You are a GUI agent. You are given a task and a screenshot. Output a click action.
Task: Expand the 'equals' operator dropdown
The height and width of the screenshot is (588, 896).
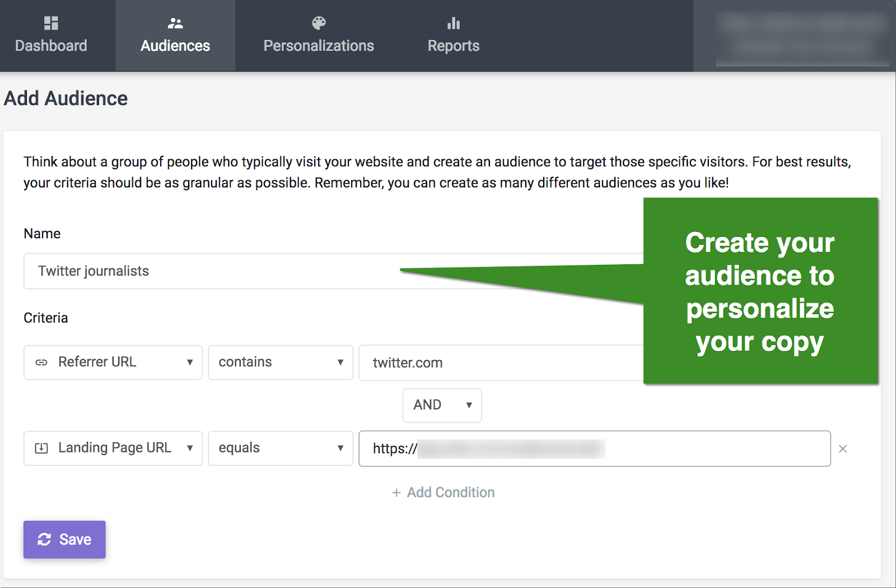coord(280,448)
